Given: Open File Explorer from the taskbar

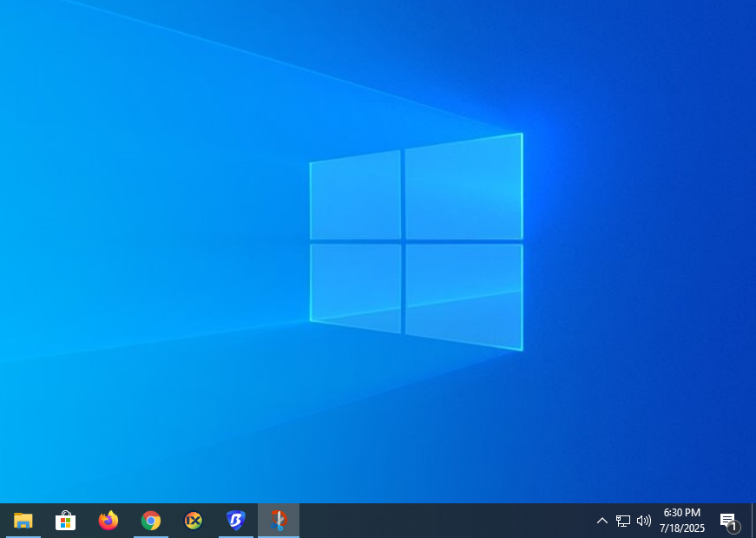Looking at the screenshot, I should (23, 521).
